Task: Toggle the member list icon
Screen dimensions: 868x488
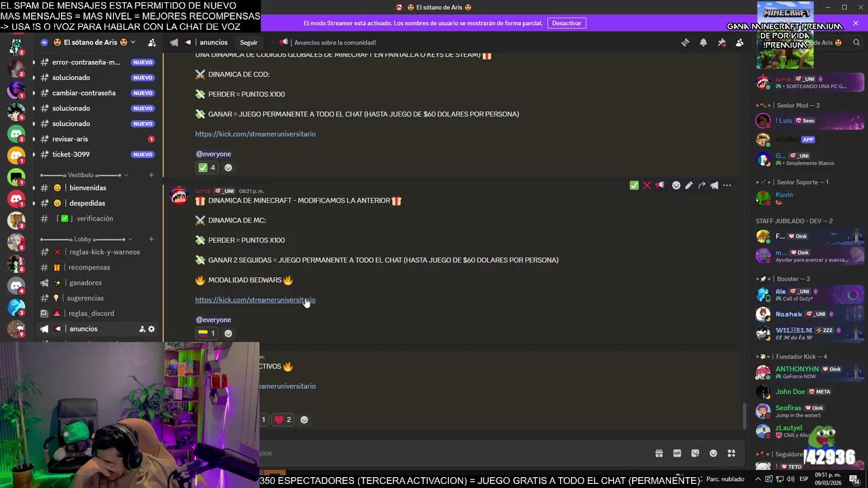Action: [740, 42]
